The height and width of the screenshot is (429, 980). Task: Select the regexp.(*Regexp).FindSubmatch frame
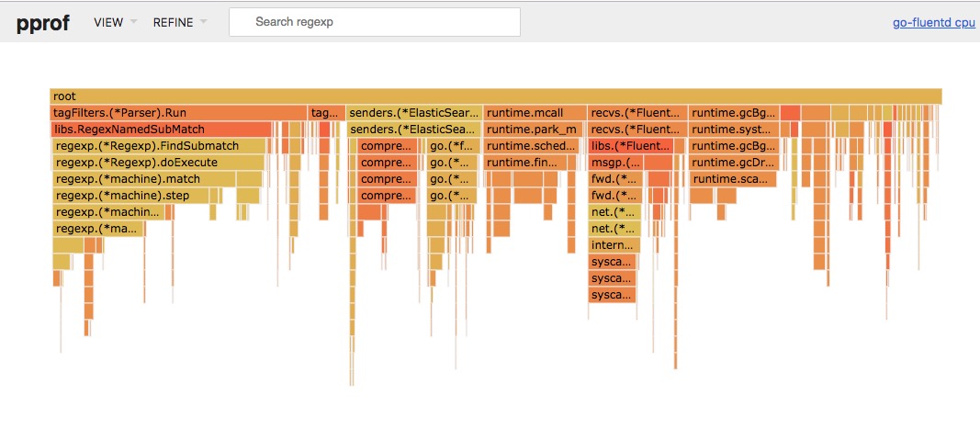158,146
